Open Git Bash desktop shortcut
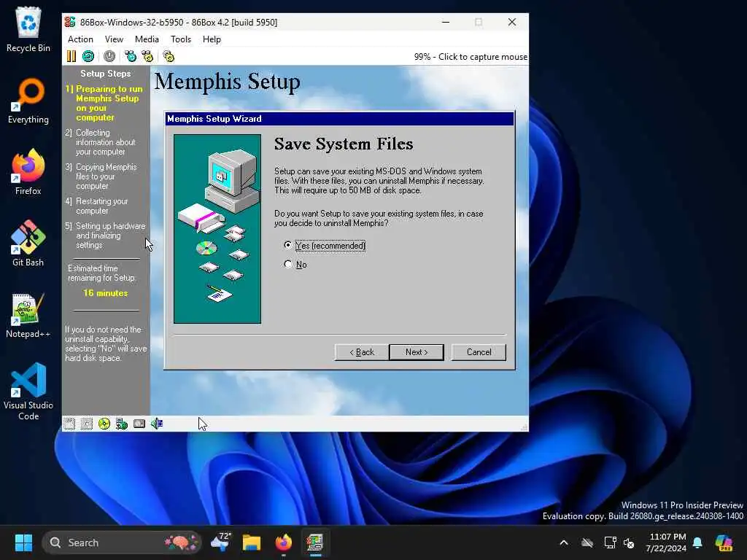Viewport: 747px width, 560px height. point(28,244)
